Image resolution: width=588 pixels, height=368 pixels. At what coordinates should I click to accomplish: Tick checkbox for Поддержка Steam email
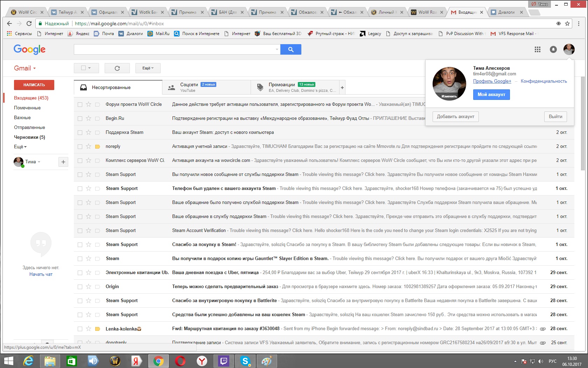tap(80, 132)
